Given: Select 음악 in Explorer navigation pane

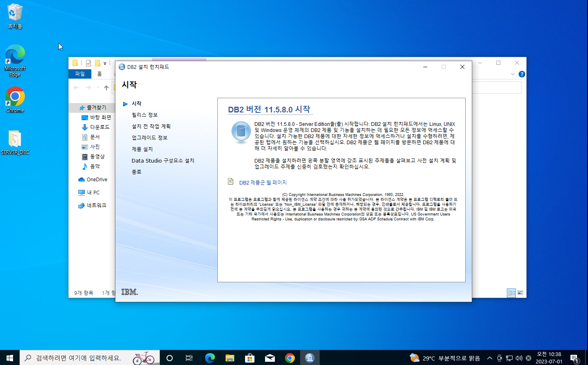Looking at the screenshot, I should point(91,166).
